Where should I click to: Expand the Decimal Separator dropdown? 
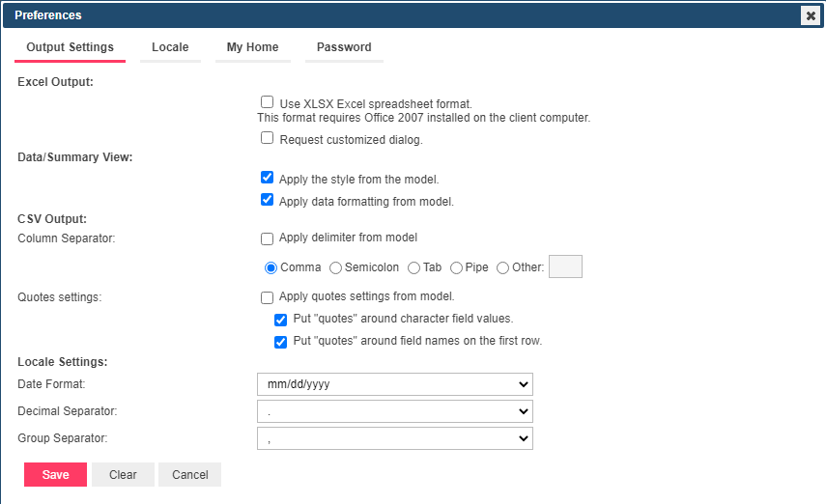tap(394, 411)
